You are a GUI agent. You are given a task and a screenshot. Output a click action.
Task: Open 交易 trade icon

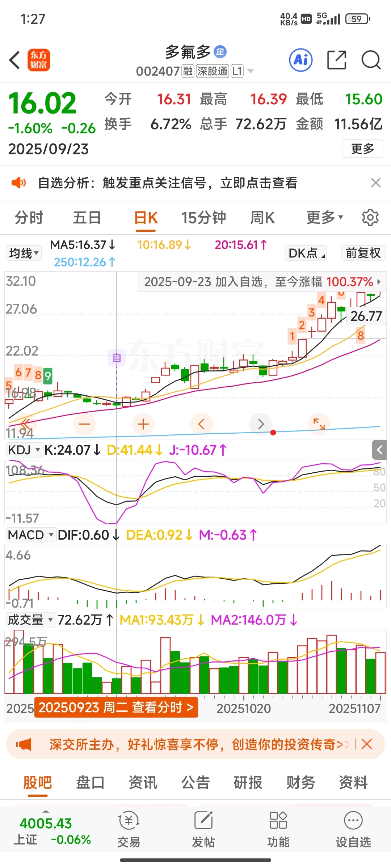point(129,830)
